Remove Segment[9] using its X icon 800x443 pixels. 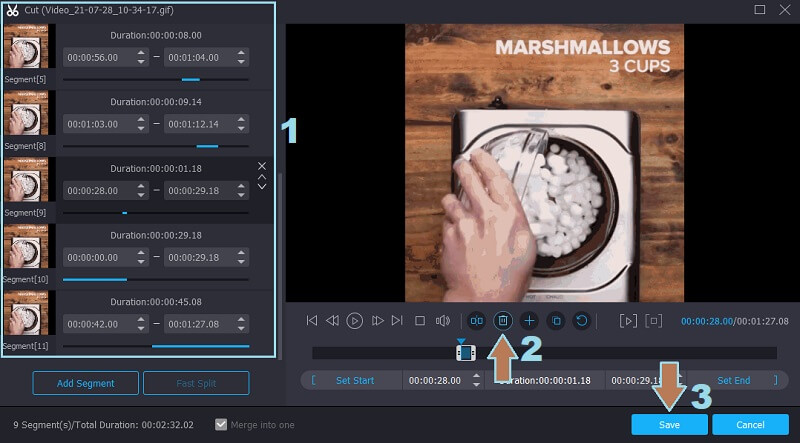(262, 165)
